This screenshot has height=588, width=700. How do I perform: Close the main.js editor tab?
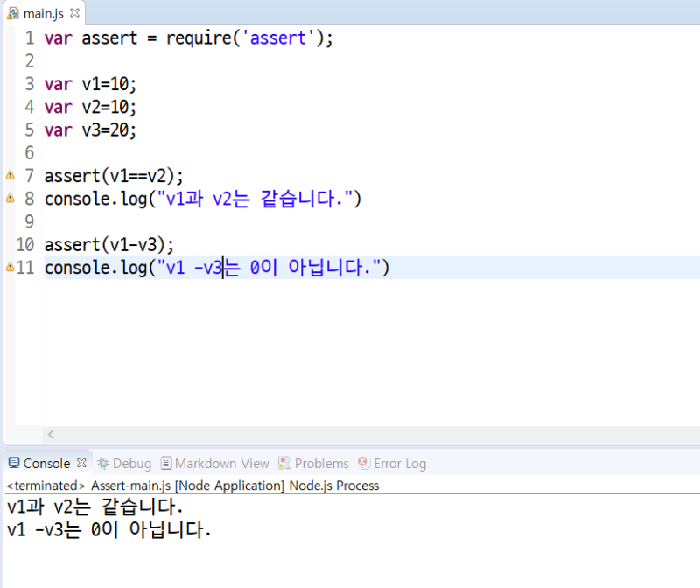[x=74, y=13]
